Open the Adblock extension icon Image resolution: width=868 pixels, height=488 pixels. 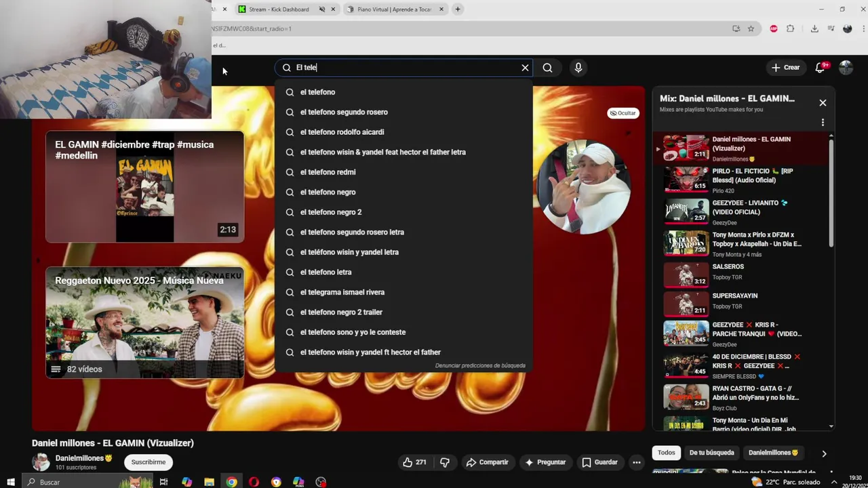point(774,28)
